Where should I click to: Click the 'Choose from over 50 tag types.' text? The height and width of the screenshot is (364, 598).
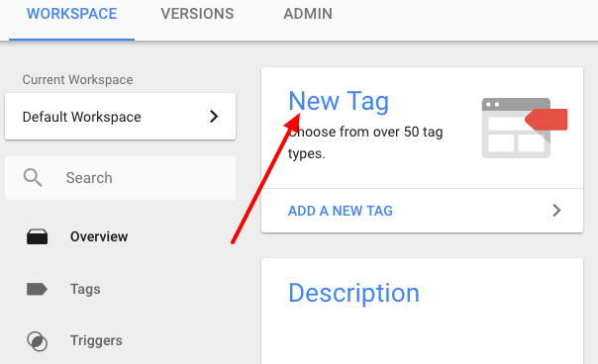pos(365,142)
